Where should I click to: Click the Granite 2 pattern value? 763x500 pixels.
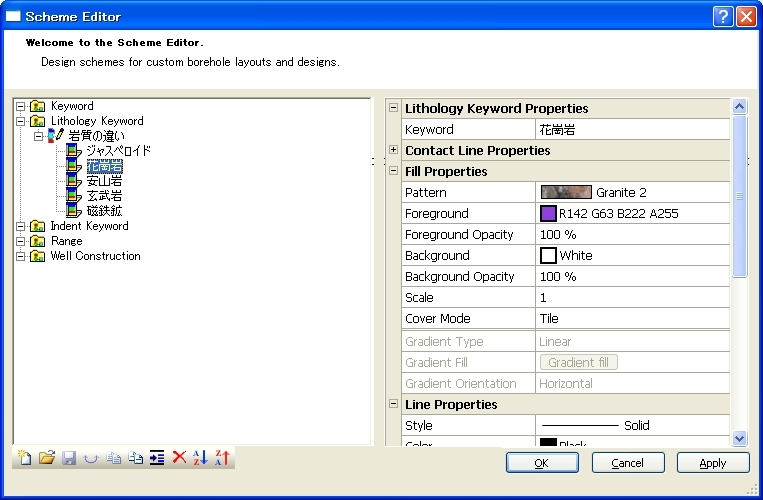[620, 192]
